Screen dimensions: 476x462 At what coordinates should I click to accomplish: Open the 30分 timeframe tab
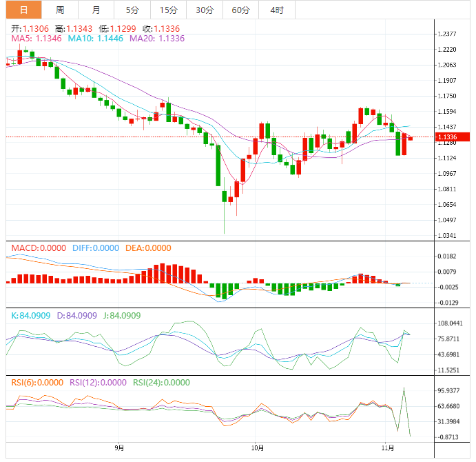205,10
